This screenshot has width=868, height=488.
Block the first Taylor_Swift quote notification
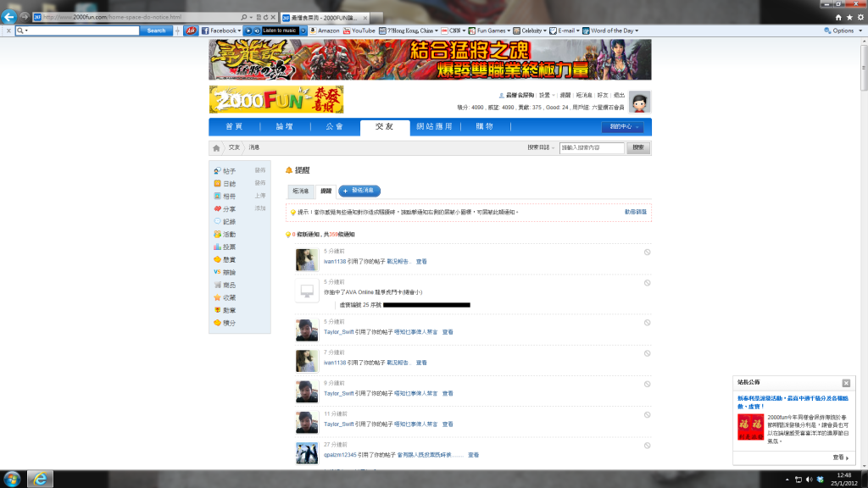click(647, 323)
